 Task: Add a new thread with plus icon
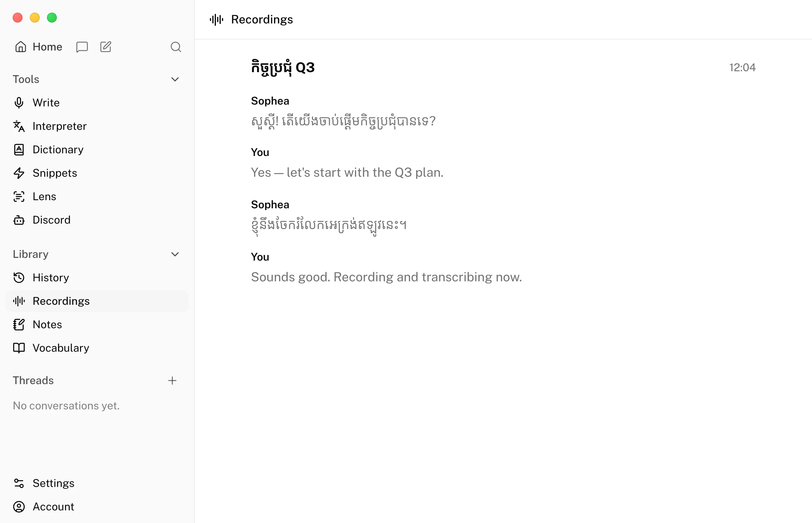(x=172, y=380)
